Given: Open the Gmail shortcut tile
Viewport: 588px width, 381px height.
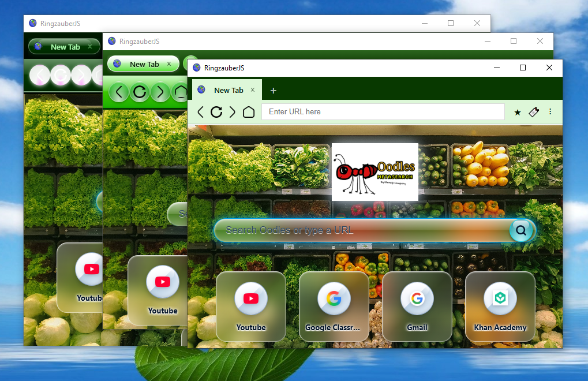Looking at the screenshot, I should (417, 307).
